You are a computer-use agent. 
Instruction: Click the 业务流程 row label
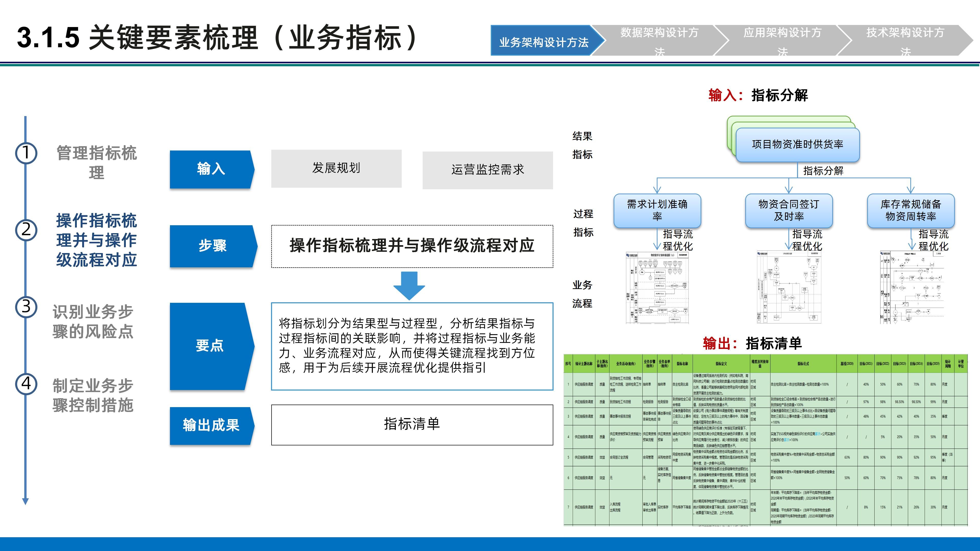(x=582, y=294)
